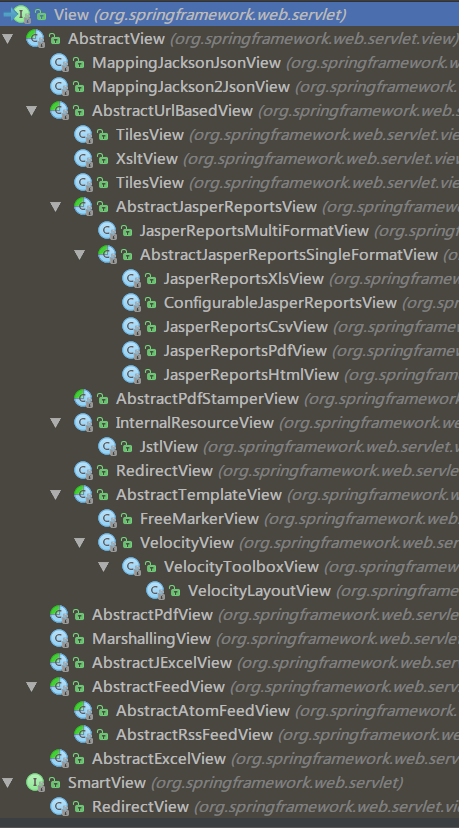Click the class icon of JstlView

[107, 447]
